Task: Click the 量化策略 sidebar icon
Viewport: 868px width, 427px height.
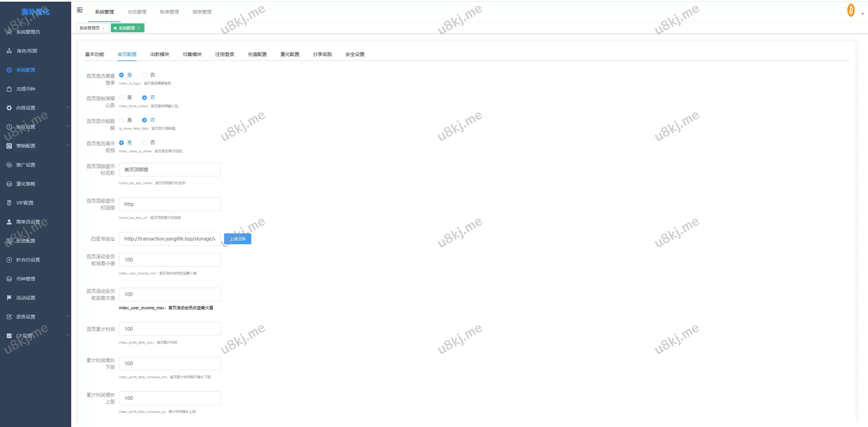Action: 9,184
